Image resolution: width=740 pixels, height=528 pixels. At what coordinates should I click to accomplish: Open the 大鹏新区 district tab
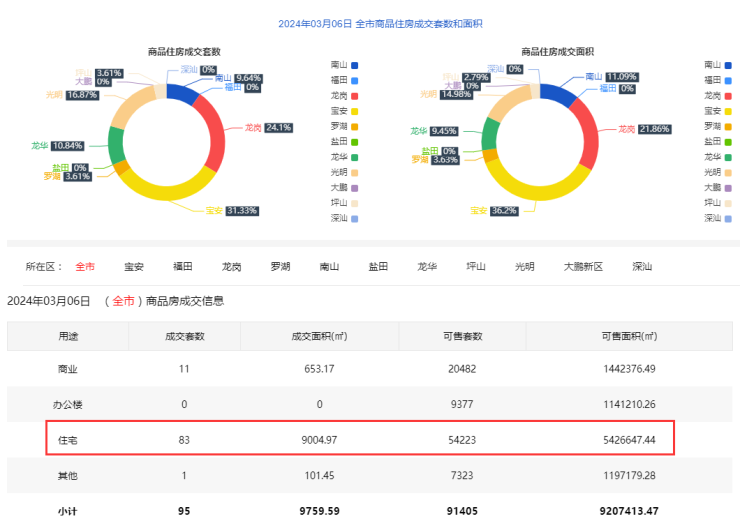[x=584, y=267]
